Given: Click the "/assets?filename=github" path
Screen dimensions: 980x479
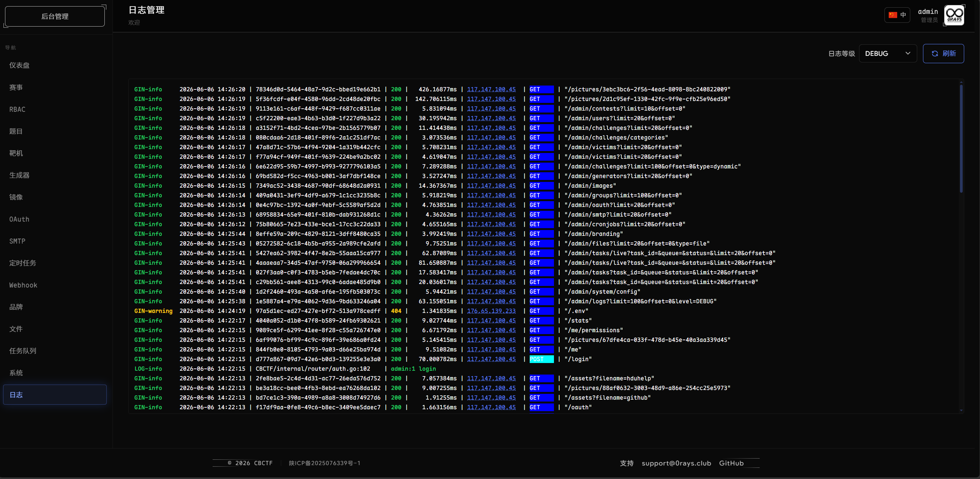Looking at the screenshot, I should pyautogui.click(x=607, y=398).
